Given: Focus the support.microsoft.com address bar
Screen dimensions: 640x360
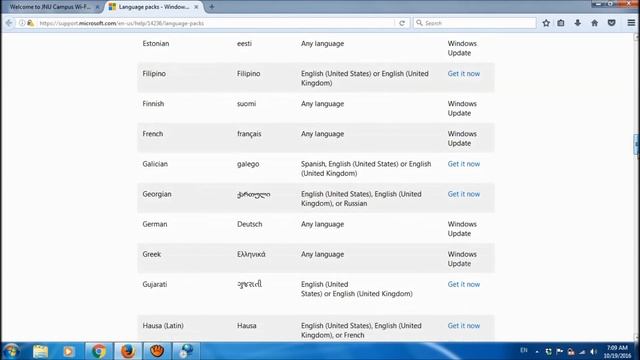Looking at the screenshot, I should pyautogui.click(x=216, y=23).
